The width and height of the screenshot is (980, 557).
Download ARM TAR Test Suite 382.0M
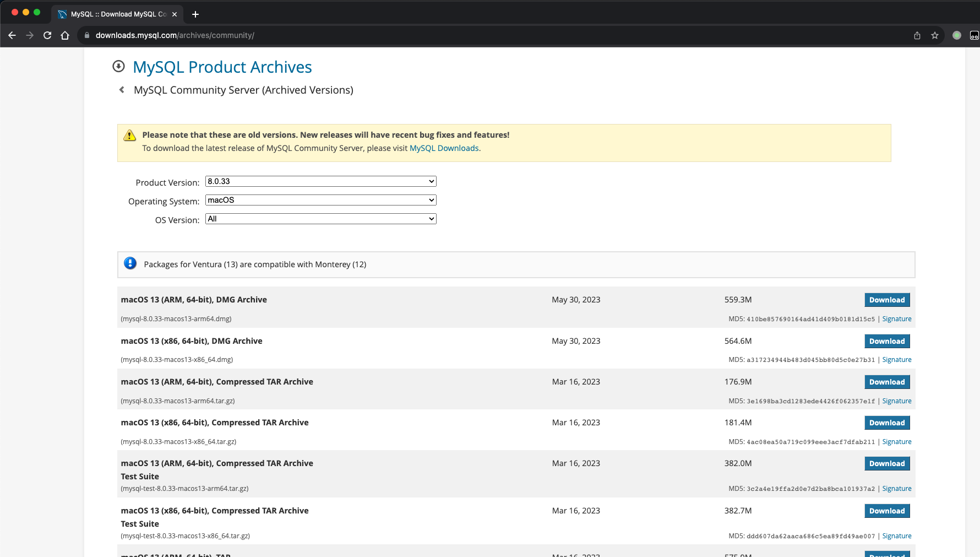click(887, 463)
